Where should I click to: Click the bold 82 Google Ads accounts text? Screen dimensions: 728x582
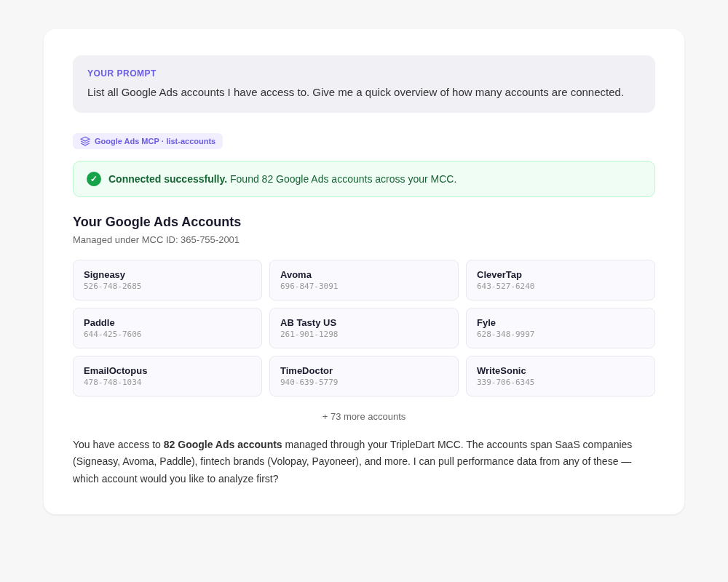[223, 445]
